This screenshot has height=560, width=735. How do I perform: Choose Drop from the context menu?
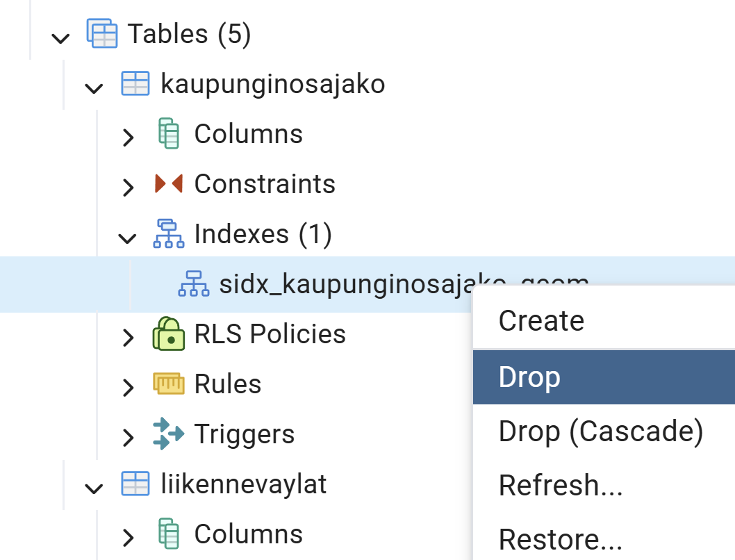click(x=529, y=377)
